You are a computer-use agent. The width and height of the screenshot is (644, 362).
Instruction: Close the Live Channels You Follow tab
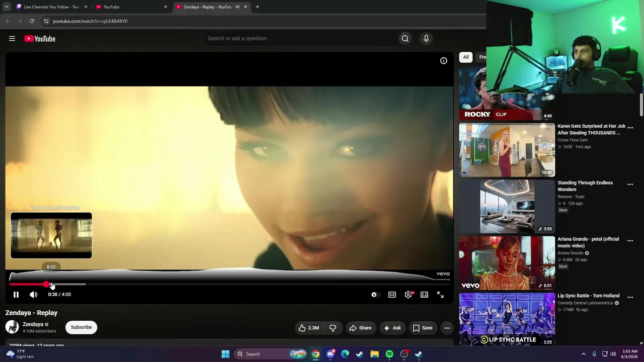[86, 7]
